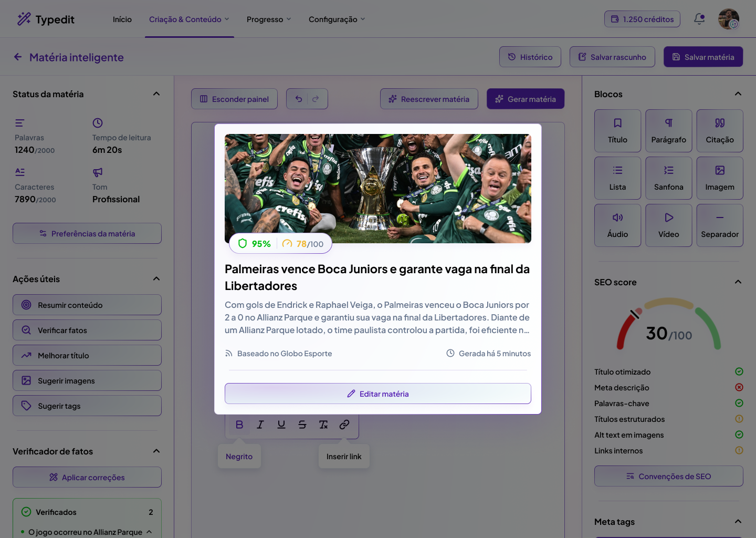
Task: Add a Citação block
Action: point(720,131)
